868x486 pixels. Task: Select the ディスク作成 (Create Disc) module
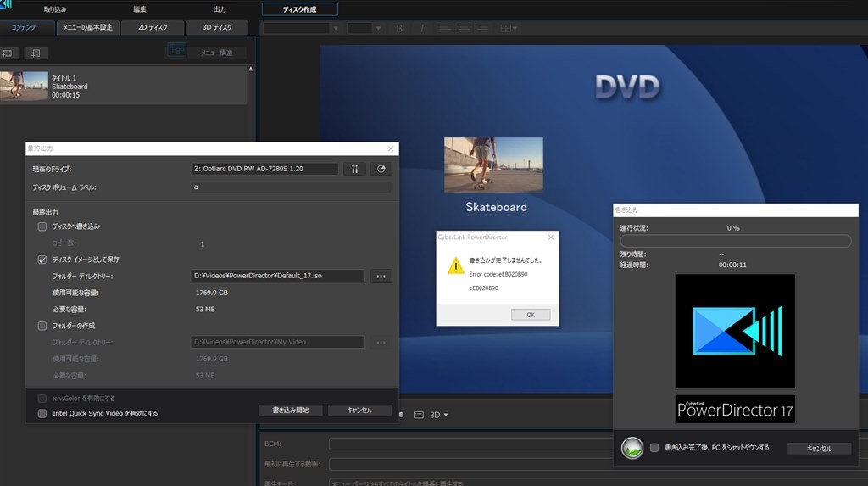click(299, 9)
